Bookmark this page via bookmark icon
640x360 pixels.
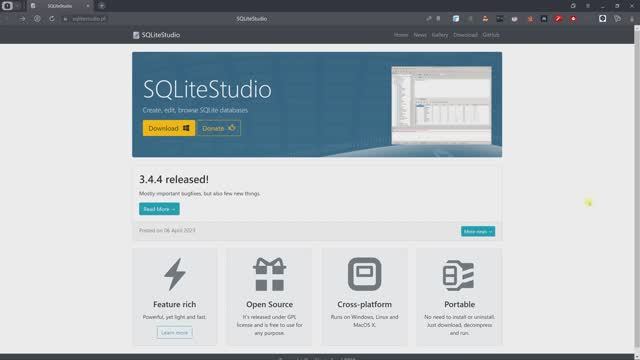[438, 19]
